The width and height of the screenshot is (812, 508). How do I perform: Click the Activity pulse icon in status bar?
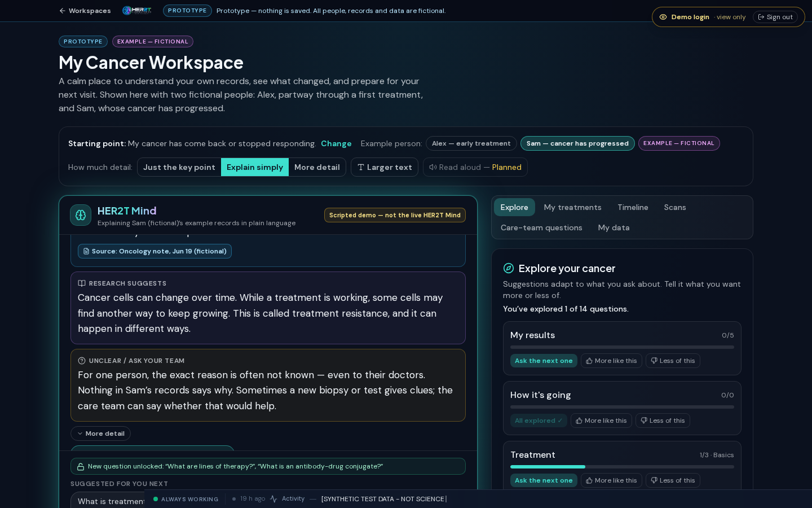273,499
